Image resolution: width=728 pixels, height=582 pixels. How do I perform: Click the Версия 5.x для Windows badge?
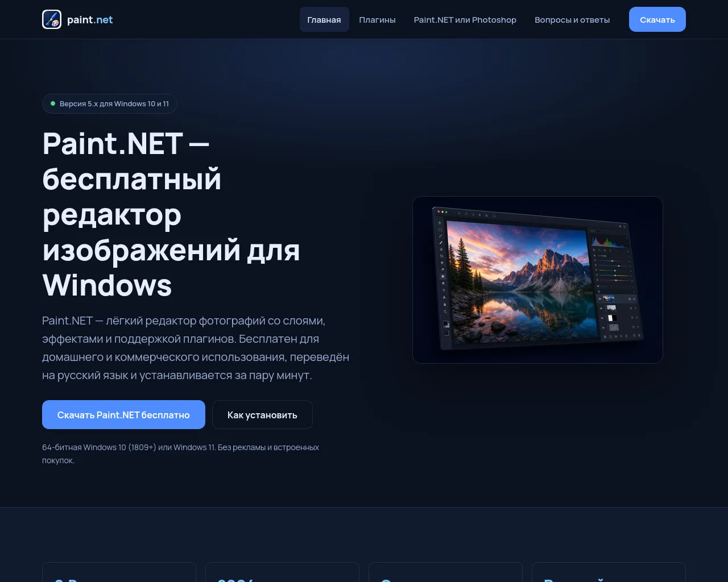click(110, 104)
